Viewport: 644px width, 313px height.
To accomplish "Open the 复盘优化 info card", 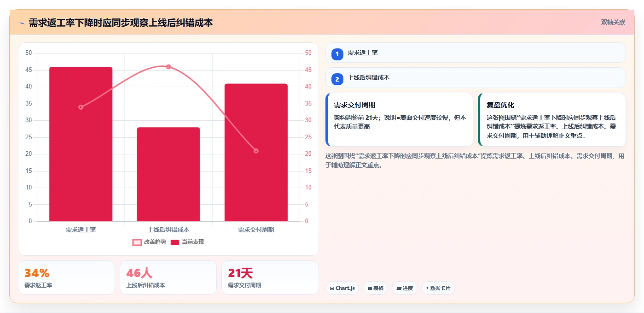I will pyautogui.click(x=552, y=120).
